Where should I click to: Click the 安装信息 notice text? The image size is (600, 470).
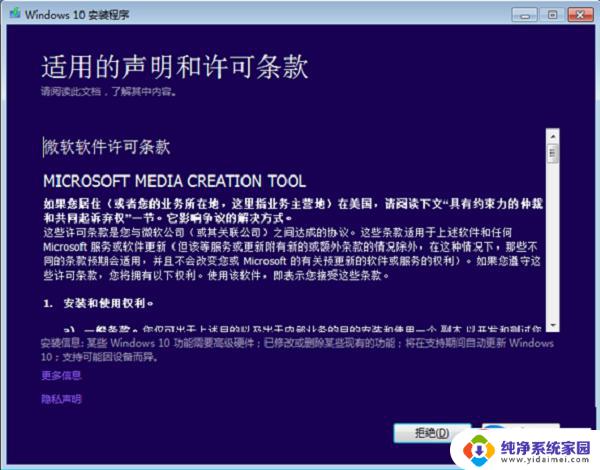coord(297,349)
